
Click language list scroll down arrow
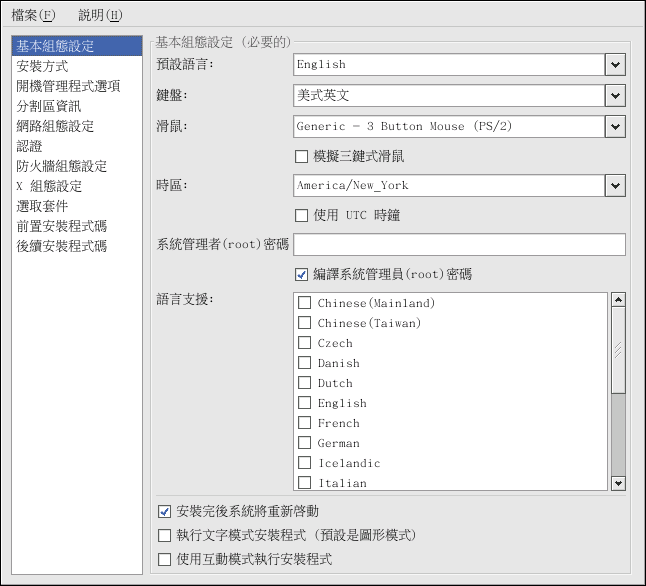click(618, 483)
